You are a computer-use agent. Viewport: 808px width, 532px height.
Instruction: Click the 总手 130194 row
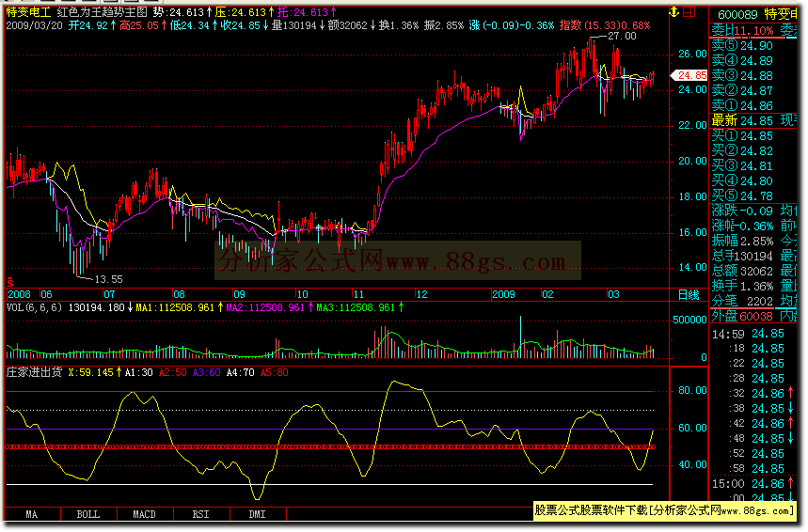[x=742, y=256]
